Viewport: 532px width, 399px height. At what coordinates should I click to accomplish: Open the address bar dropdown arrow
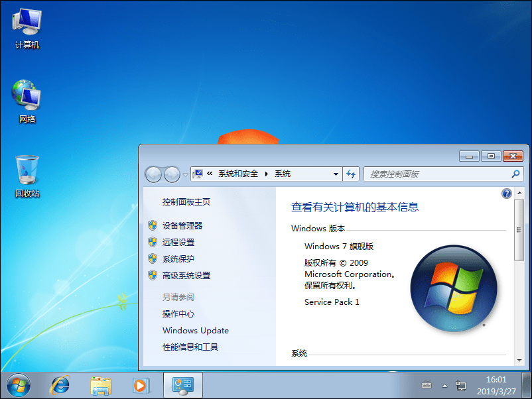coord(336,174)
